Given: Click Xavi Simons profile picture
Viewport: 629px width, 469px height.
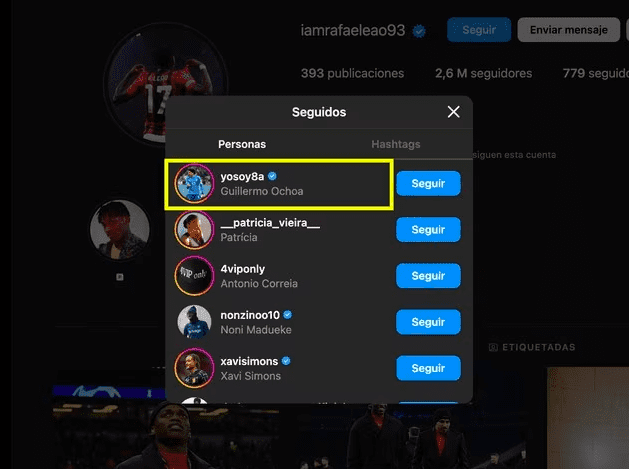Looking at the screenshot, I should pos(194,368).
